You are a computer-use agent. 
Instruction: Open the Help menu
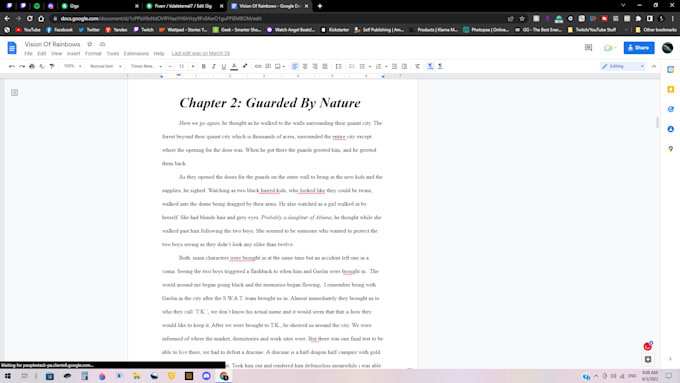tap(159, 53)
